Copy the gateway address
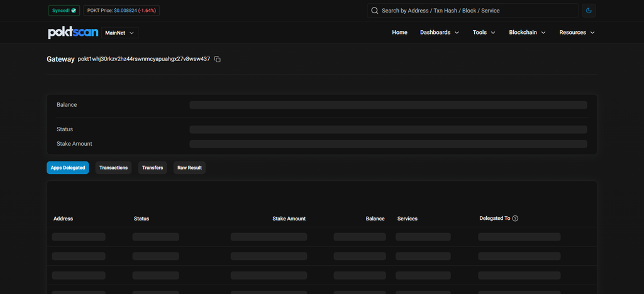The width and height of the screenshot is (644, 294). tap(218, 60)
